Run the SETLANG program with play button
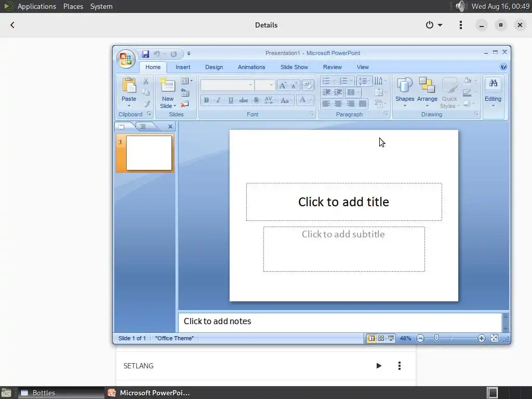Viewport: 532px width, 399px height. pyautogui.click(x=379, y=366)
